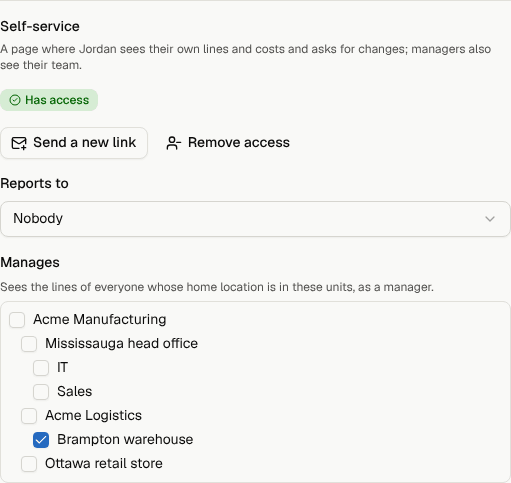Click the Remove access button text
The width and height of the screenshot is (511, 483).
pos(239,143)
